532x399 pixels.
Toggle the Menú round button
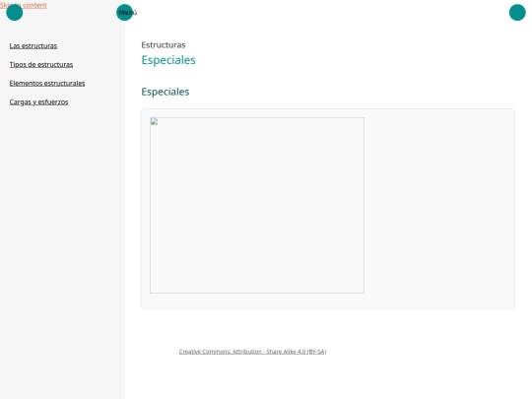[x=124, y=13]
